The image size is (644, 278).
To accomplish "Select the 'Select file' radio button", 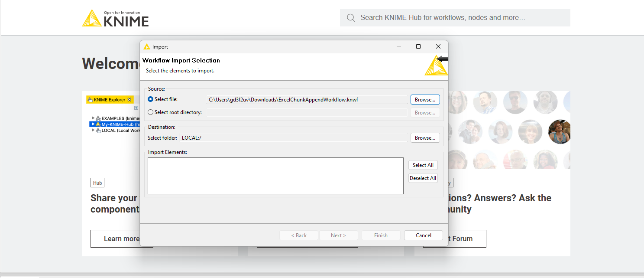I will coord(151,99).
